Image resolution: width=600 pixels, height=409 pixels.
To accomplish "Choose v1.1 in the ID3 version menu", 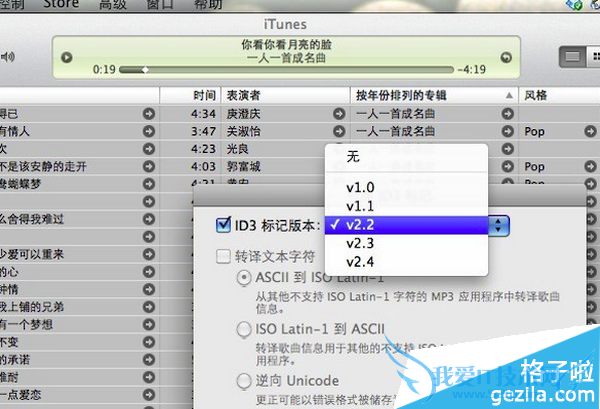I will [x=406, y=206].
